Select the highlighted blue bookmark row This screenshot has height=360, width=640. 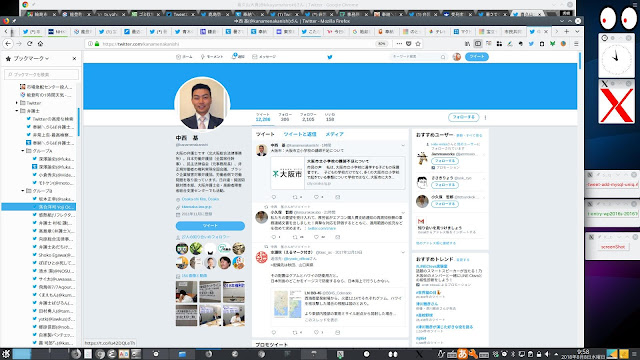pyautogui.click(x=39, y=207)
